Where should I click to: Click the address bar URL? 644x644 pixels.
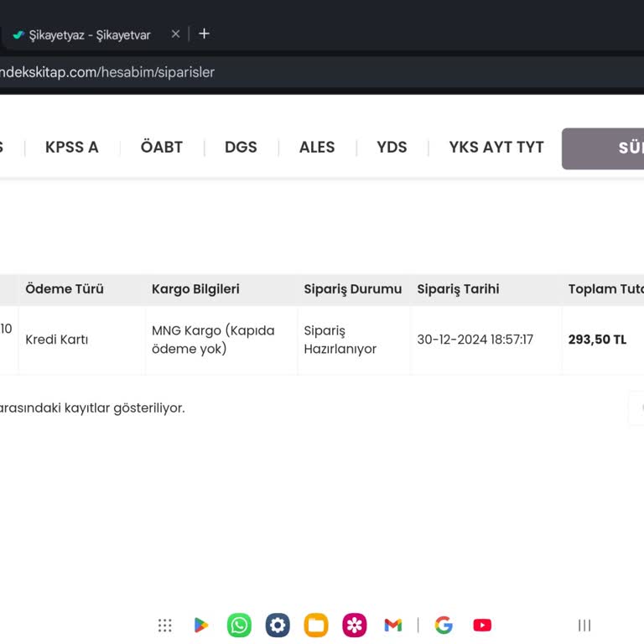pyautogui.click(x=107, y=72)
